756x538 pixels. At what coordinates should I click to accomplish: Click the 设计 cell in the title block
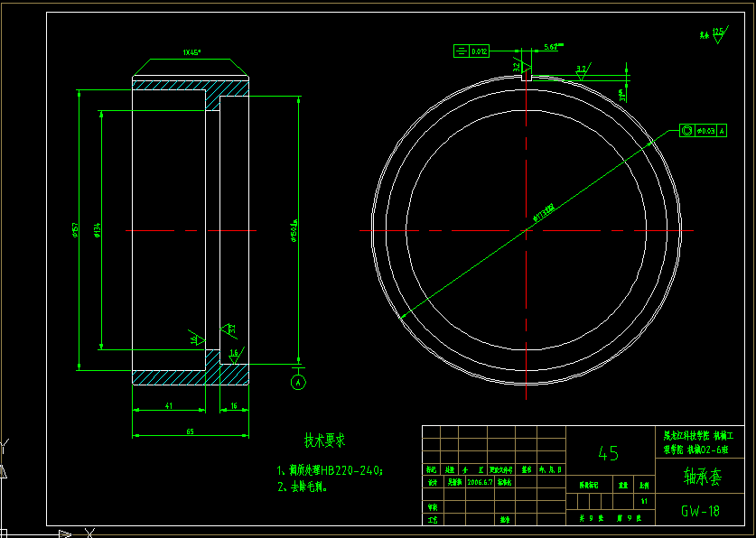click(x=433, y=482)
